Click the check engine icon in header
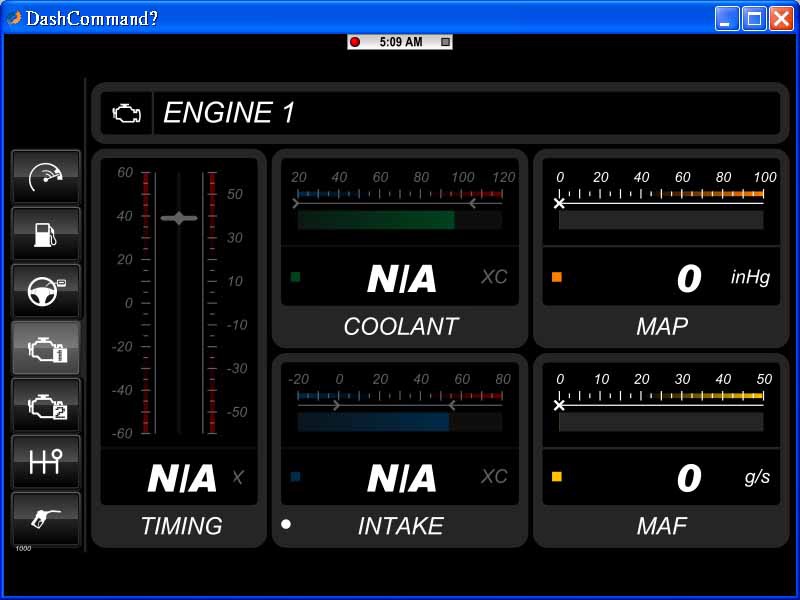Image resolution: width=800 pixels, height=600 pixels. click(x=127, y=113)
